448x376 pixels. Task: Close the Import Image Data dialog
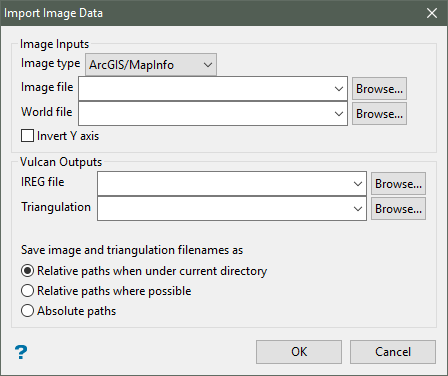tap(432, 13)
